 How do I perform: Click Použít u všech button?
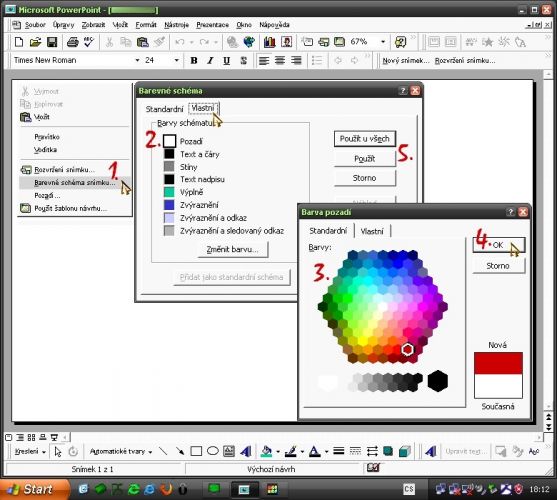click(x=364, y=139)
